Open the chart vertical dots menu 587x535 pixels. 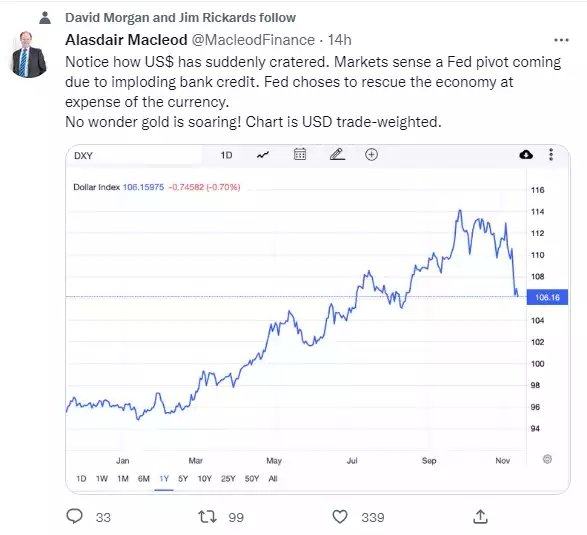coord(551,154)
